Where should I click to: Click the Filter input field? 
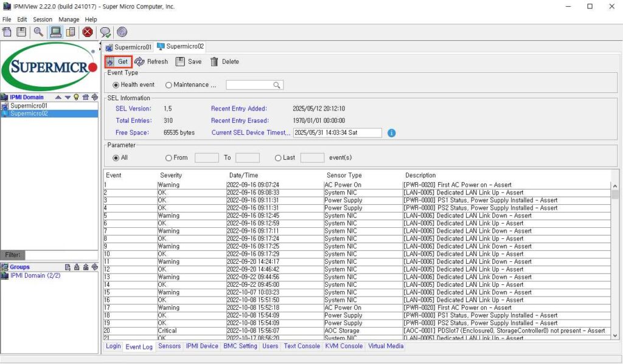click(x=61, y=255)
